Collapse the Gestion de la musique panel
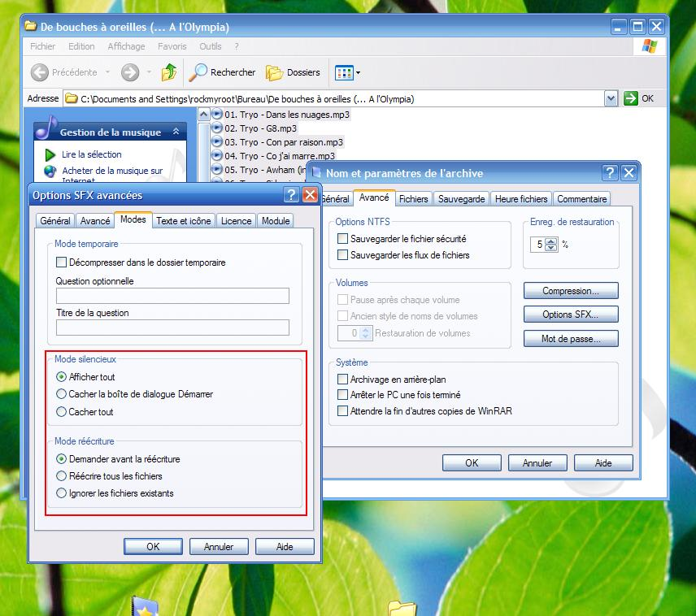Image resolution: width=696 pixels, height=616 pixels. click(176, 132)
